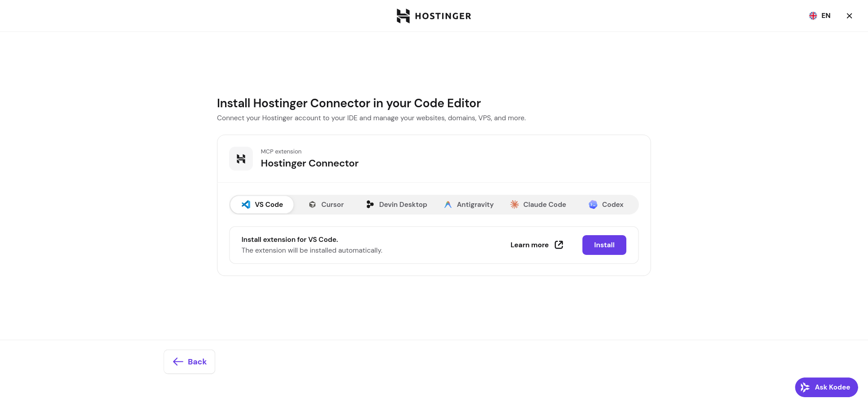Click the Devin Desktop icon
The width and height of the screenshot is (868, 403).
370,205
